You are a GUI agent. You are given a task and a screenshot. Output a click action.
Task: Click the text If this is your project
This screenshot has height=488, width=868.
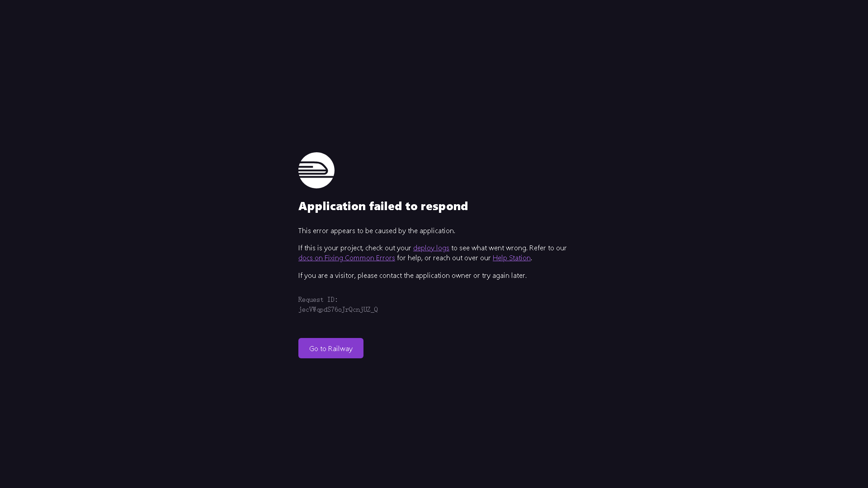click(x=330, y=248)
